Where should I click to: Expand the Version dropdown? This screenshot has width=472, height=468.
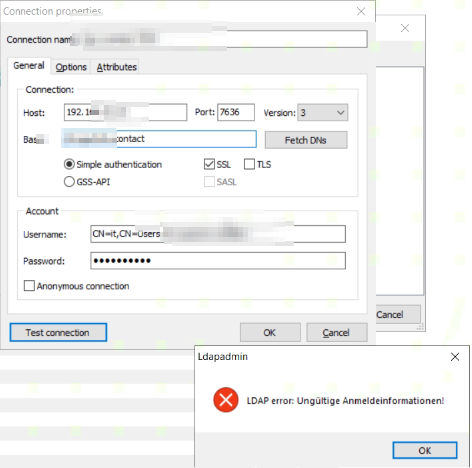coord(322,112)
